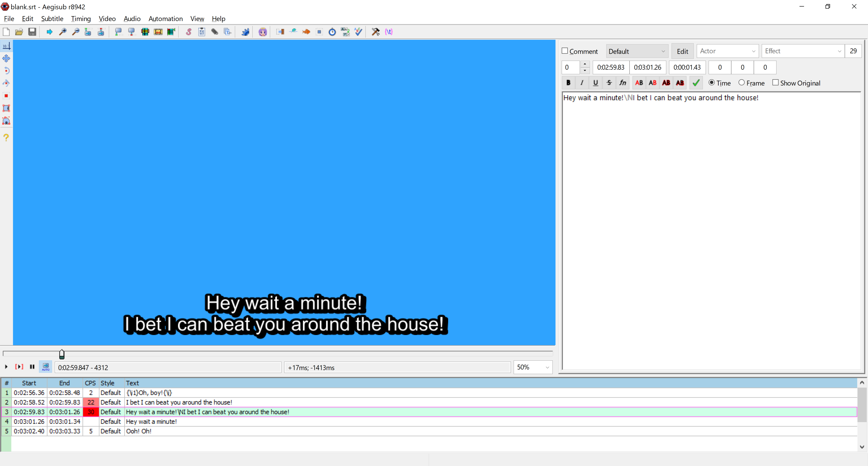
Task: Open the Options hammer icon
Action: [375, 32]
